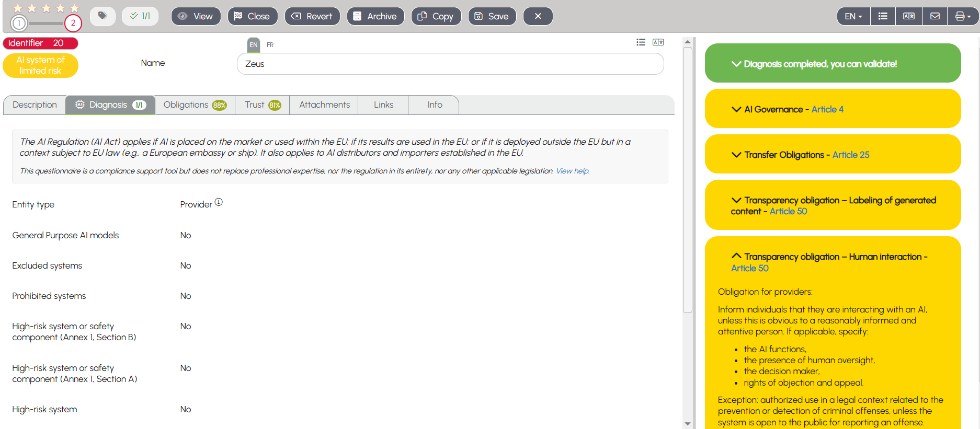
Task: Open the translation icon in the top toolbar
Action: tap(909, 16)
